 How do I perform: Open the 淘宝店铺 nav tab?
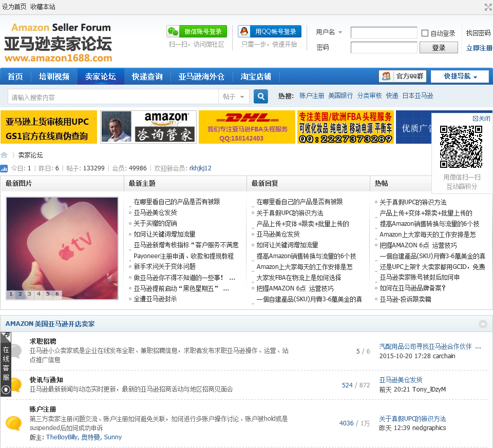coord(256,76)
